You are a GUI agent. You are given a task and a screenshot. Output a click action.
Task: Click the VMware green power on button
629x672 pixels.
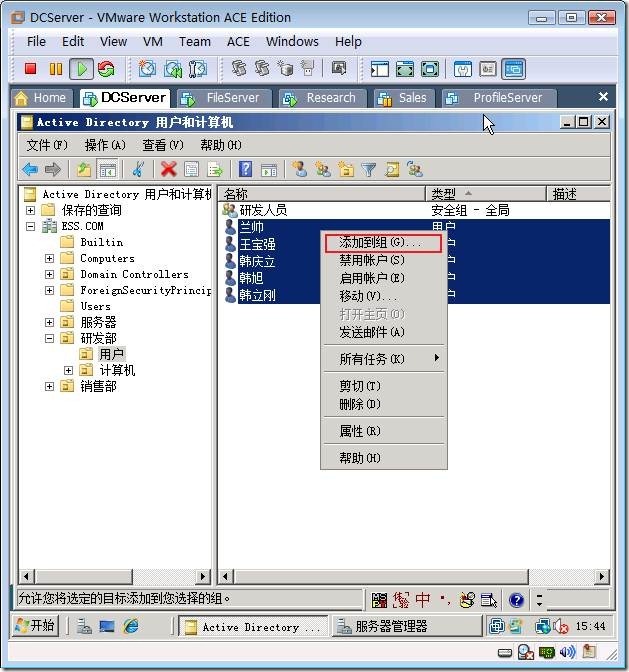click(x=81, y=69)
